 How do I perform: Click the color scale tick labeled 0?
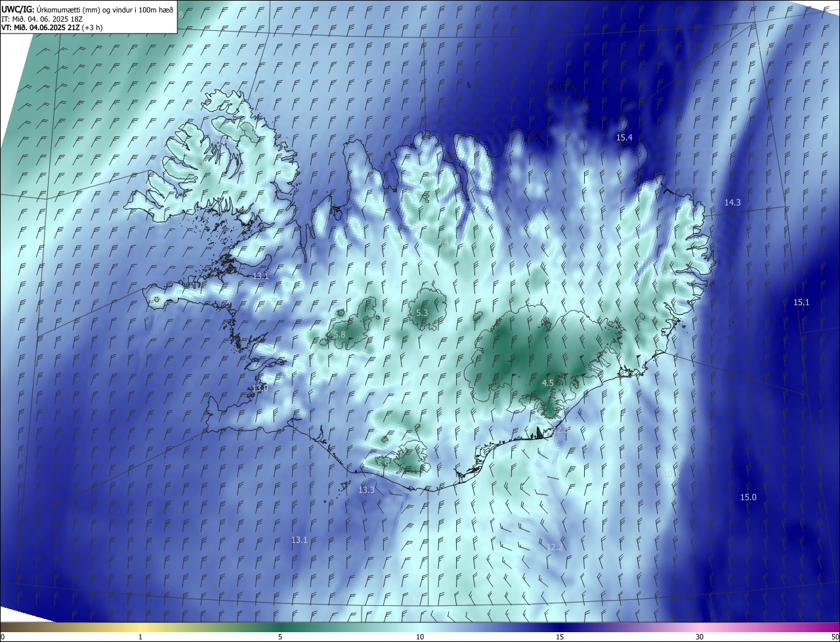pos(3,637)
